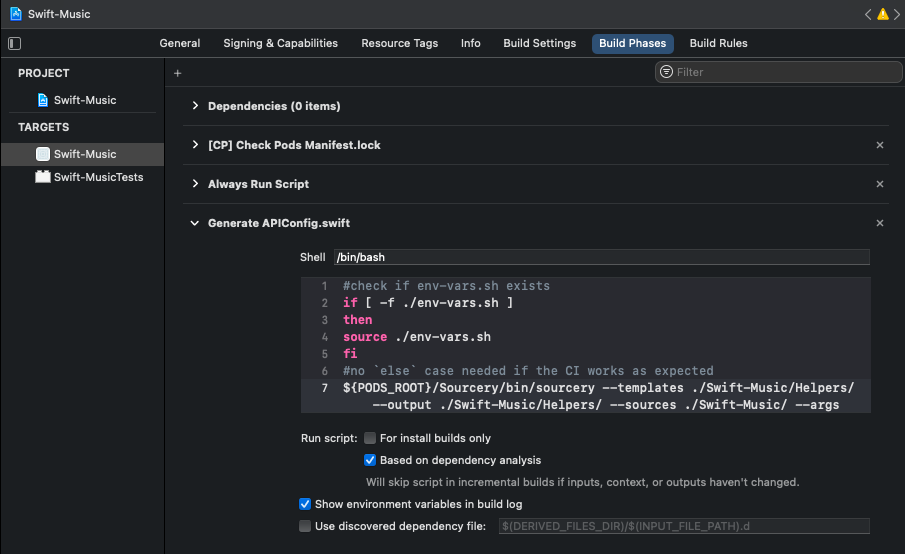Screen dimensions: 905x554
Task: Click the Swift-Music project blueprint icon
Action: click(x=43, y=100)
